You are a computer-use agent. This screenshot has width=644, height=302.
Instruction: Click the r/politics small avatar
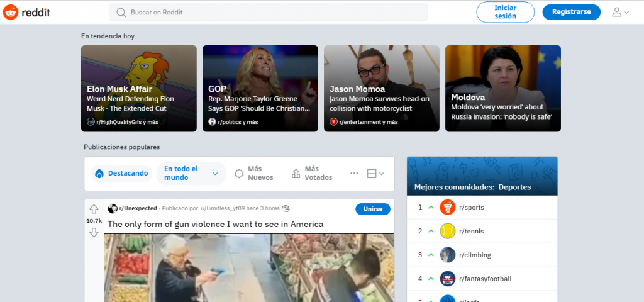pos(212,121)
